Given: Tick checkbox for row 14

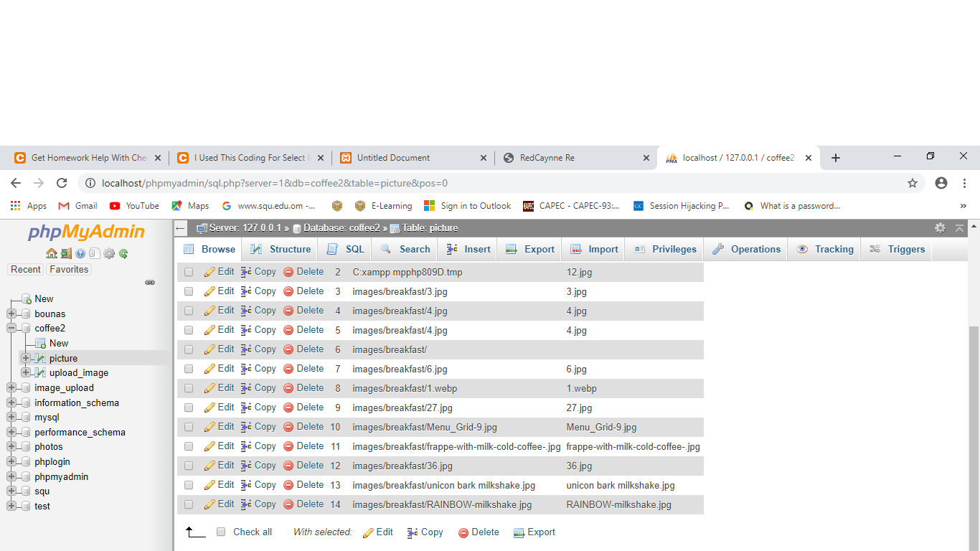Looking at the screenshot, I should 189,504.
